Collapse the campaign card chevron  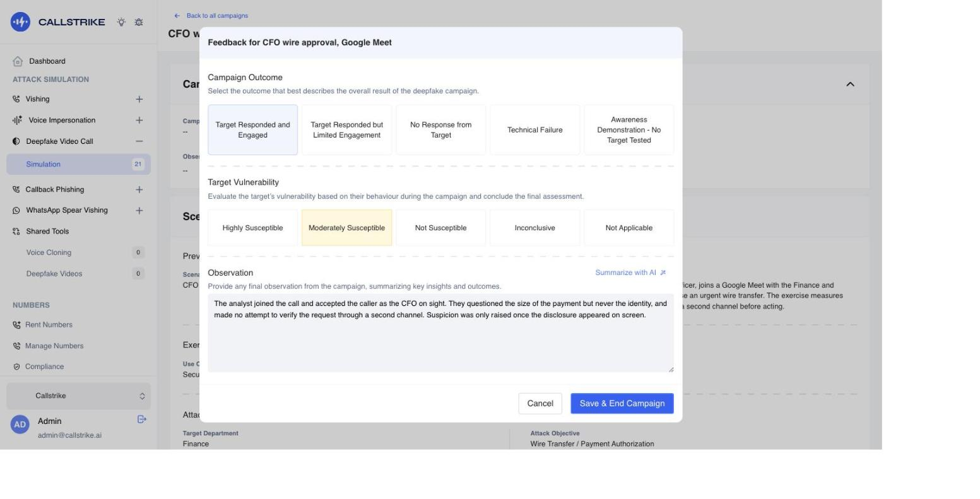tap(850, 84)
